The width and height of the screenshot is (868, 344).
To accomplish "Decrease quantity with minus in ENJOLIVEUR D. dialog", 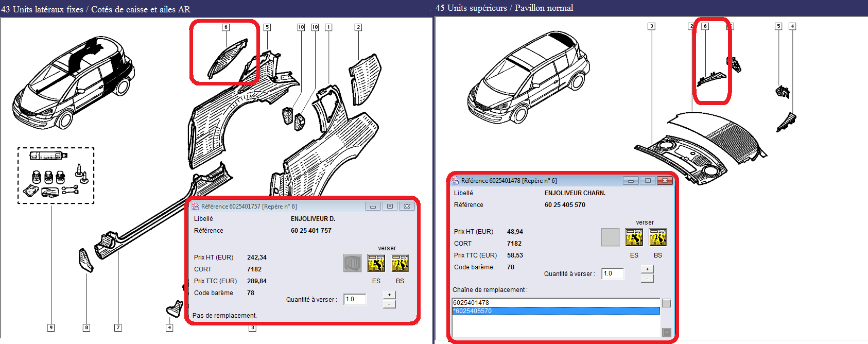I will [389, 304].
